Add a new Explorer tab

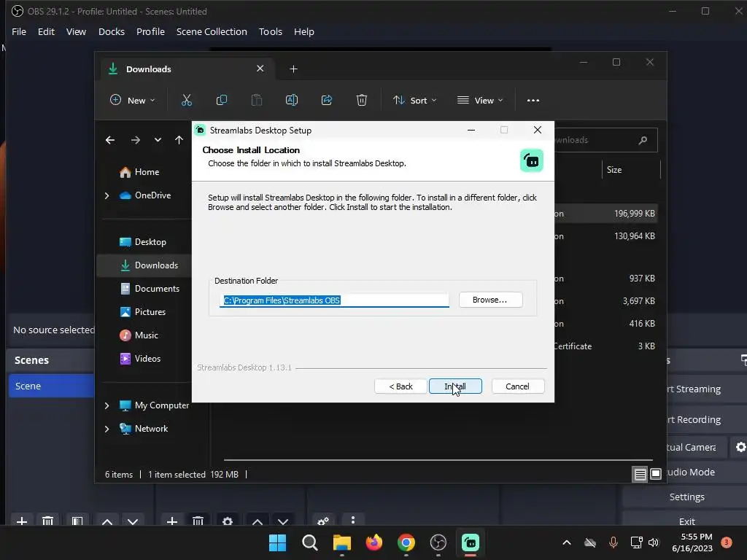(293, 69)
